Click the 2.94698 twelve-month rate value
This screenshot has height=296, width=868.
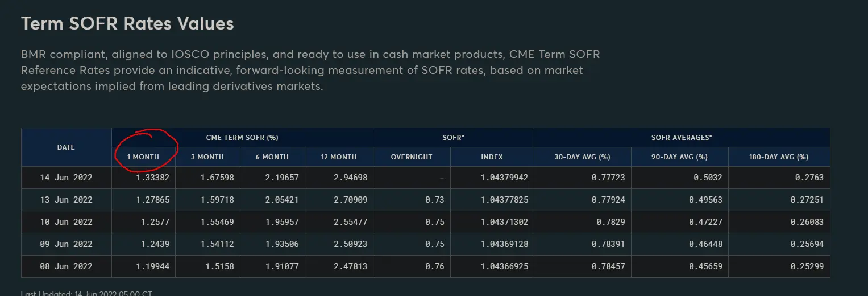pyautogui.click(x=349, y=178)
